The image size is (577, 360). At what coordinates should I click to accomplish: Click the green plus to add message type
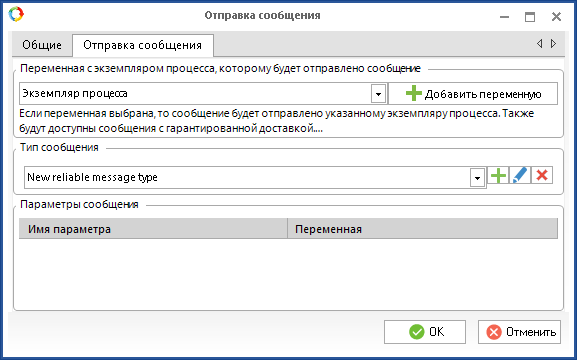click(498, 175)
